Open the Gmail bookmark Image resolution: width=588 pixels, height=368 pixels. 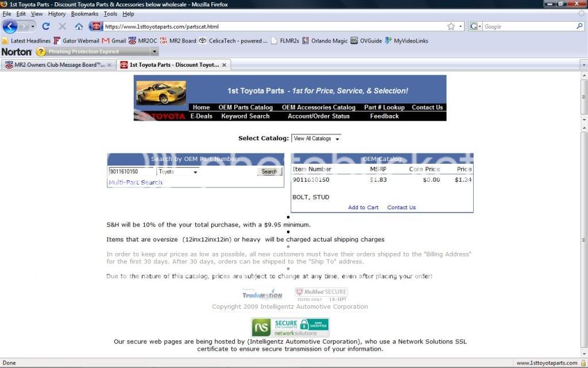[x=114, y=41]
